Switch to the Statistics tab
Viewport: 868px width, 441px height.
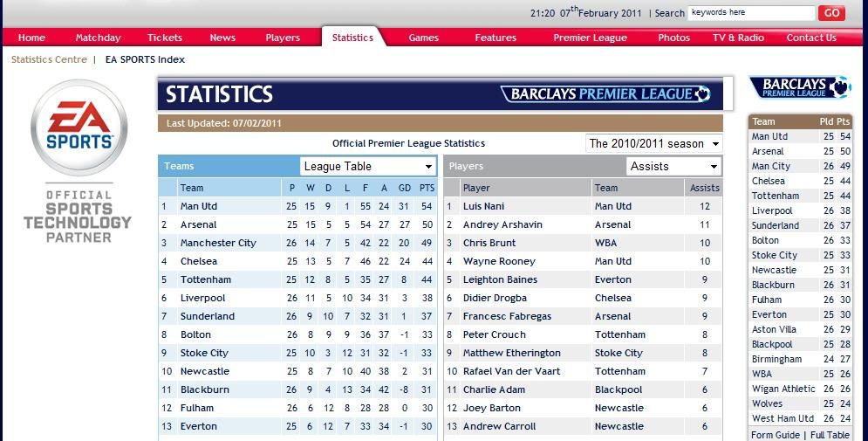[x=352, y=38]
